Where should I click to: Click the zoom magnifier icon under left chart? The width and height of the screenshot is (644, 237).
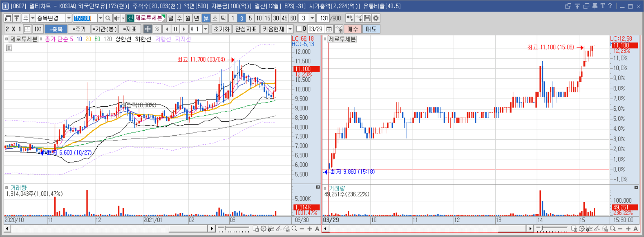click(295, 229)
